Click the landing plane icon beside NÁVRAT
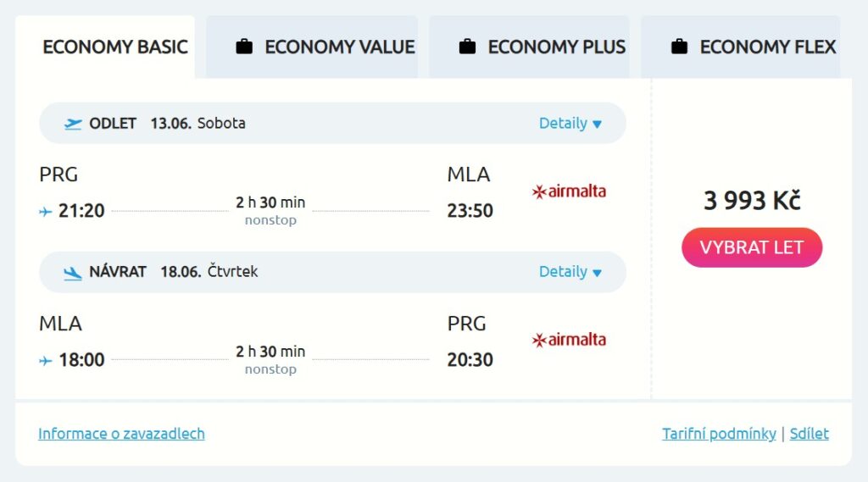Viewport: 868px width, 482px height. [x=73, y=273]
